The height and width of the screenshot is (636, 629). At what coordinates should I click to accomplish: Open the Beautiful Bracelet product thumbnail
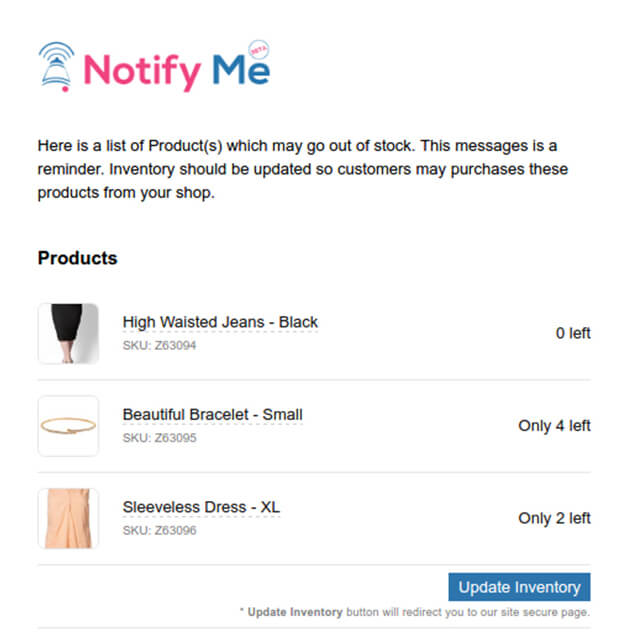coord(68,426)
